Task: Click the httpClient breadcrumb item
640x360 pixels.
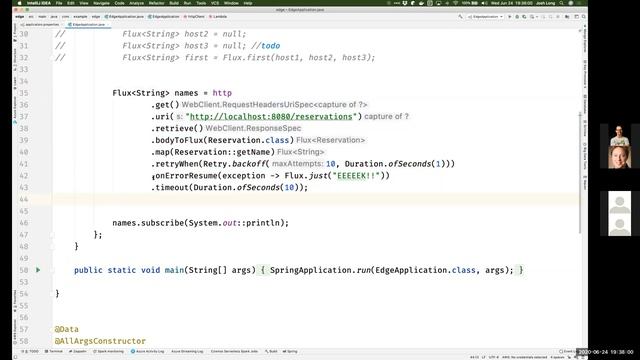Action: coord(194,17)
